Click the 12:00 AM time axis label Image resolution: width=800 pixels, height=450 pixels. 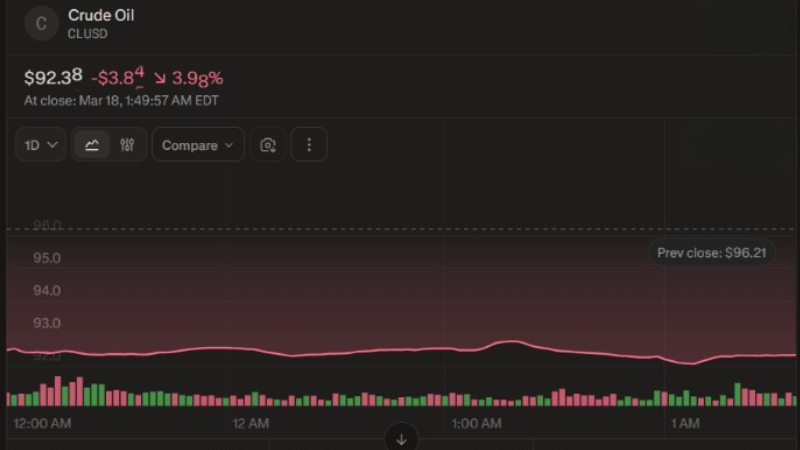click(42, 424)
